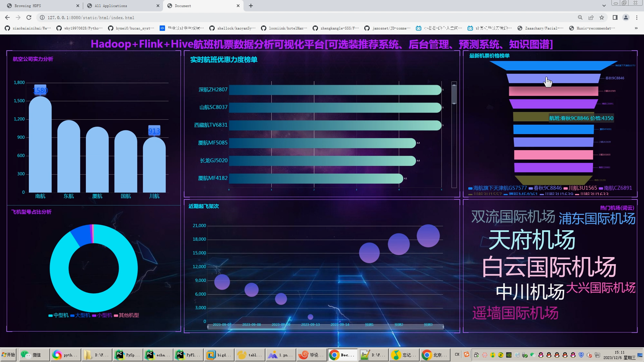
Task: Open the Chrome three-dot menu
Action: (x=637, y=17)
